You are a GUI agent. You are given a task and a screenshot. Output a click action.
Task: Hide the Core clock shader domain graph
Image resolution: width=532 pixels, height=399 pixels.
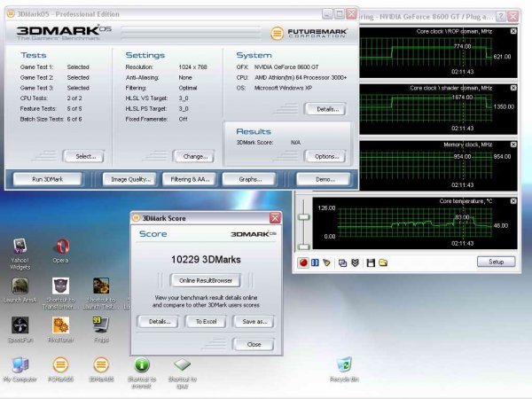coord(513,88)
